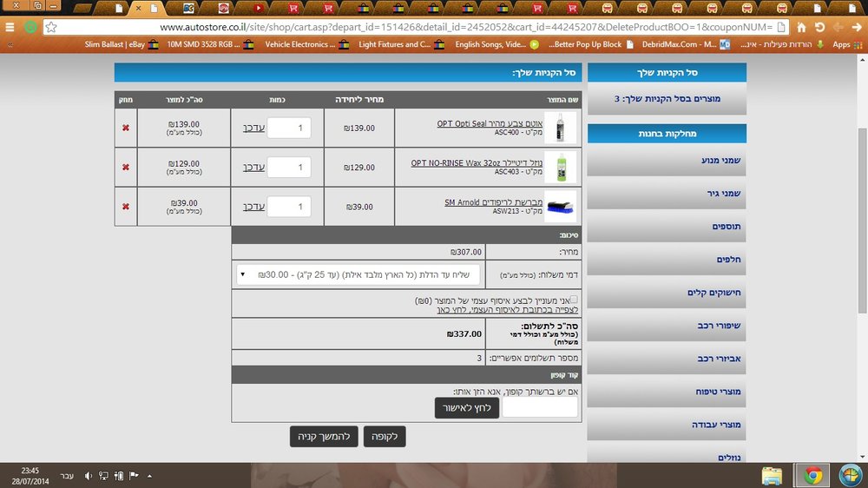Click עדכן for the NO-RINSE Wax row

[x=253, y=168]
